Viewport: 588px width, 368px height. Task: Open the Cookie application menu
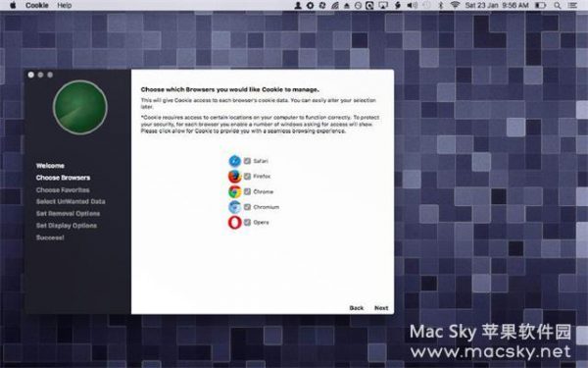click(37, 5)
